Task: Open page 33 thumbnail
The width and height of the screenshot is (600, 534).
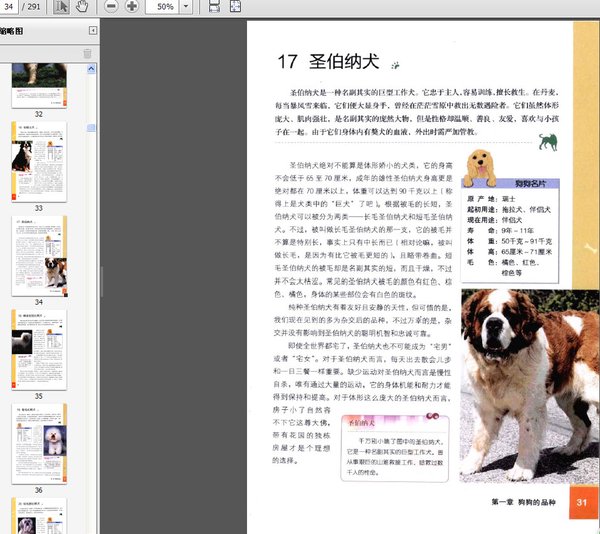Action: click(x=38, y=159)
